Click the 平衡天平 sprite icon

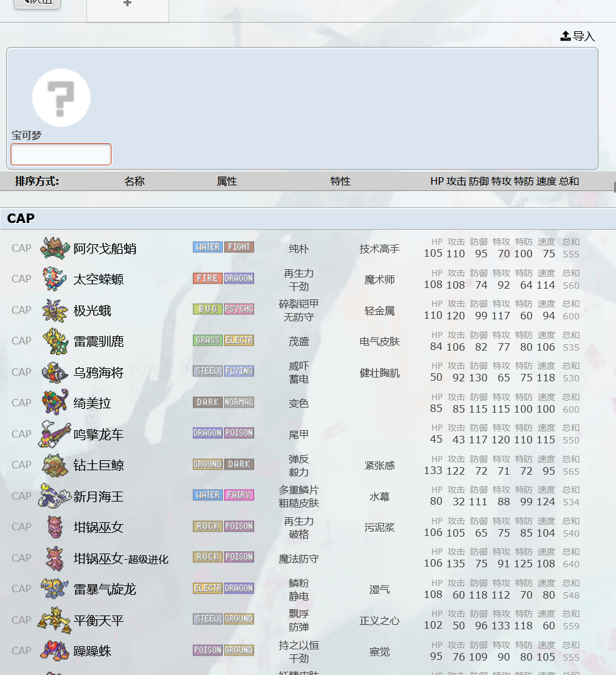pos(54,620)
